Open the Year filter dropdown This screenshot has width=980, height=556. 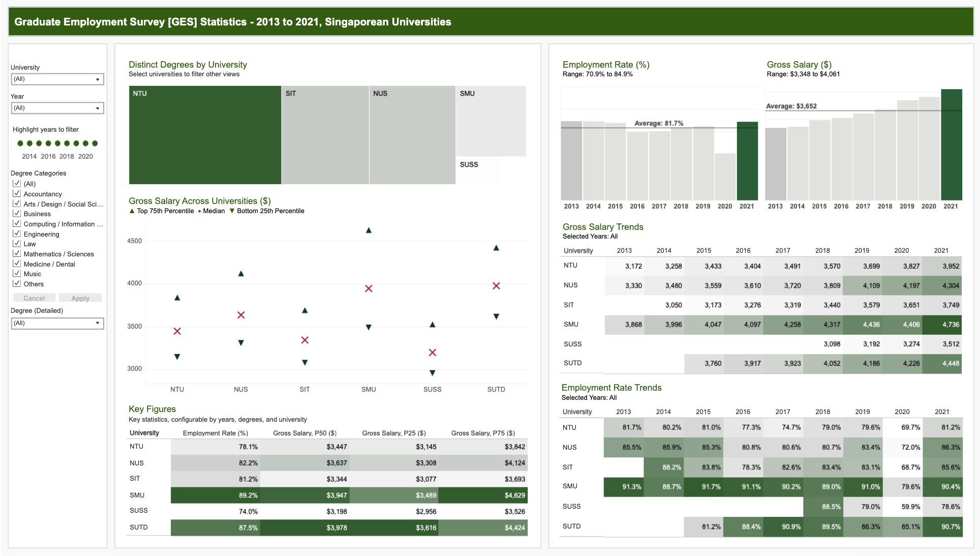coord(57,108)
